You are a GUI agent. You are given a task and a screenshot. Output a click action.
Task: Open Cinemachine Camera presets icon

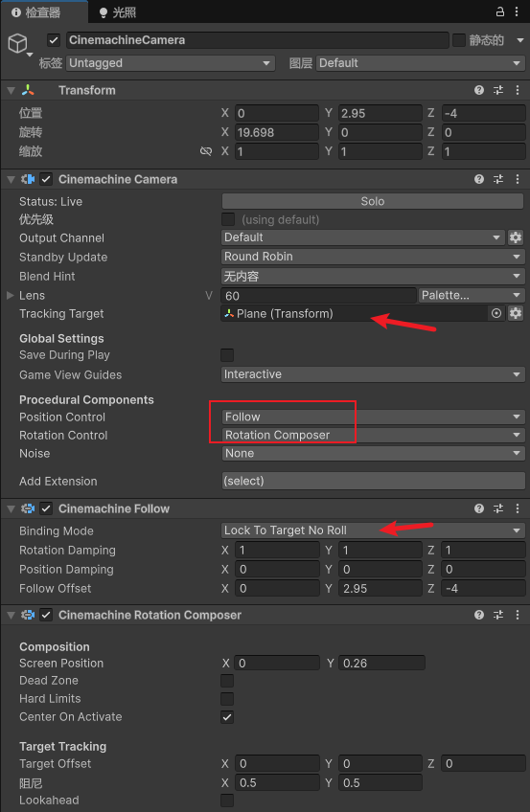(498, 179)
